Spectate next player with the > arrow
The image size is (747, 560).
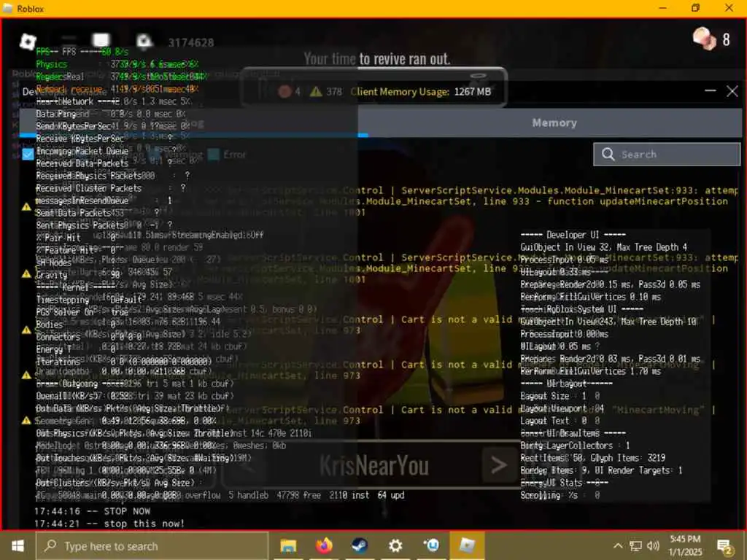point(499,464)
